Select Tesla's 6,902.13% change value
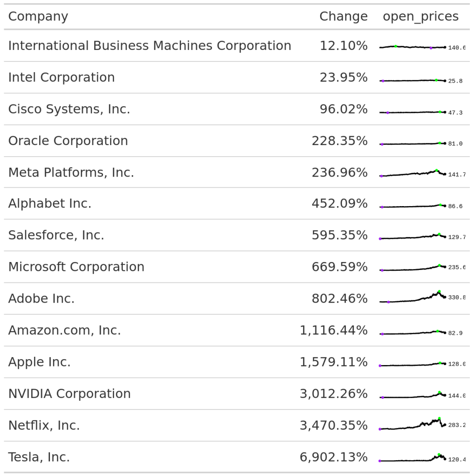The height and width of the screenshot is (476, 473). point(334,458)
